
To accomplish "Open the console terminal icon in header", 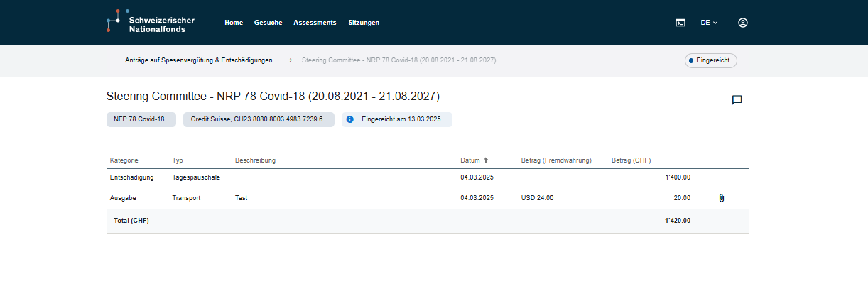I will click(680, 23).
